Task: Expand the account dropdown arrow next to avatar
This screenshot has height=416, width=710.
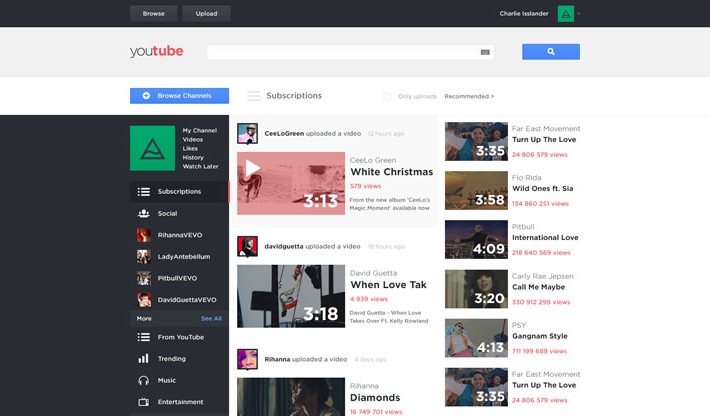Action: point(579,14)
